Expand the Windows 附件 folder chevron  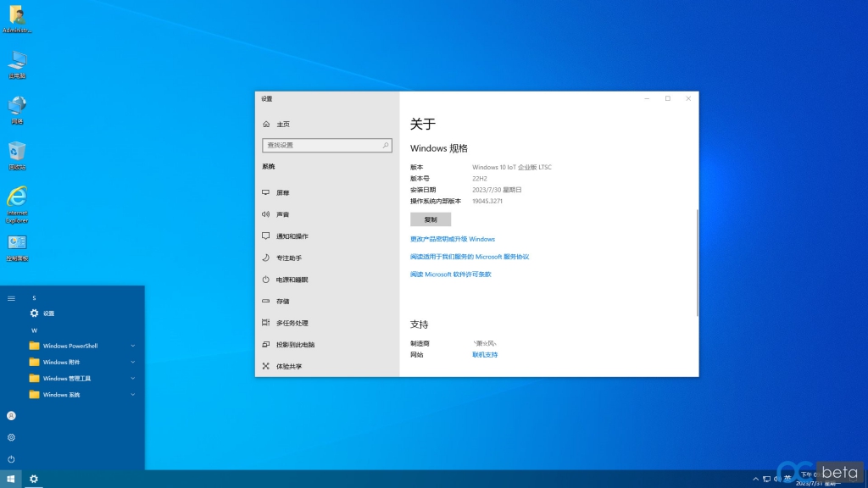click(x=133, y=362)
